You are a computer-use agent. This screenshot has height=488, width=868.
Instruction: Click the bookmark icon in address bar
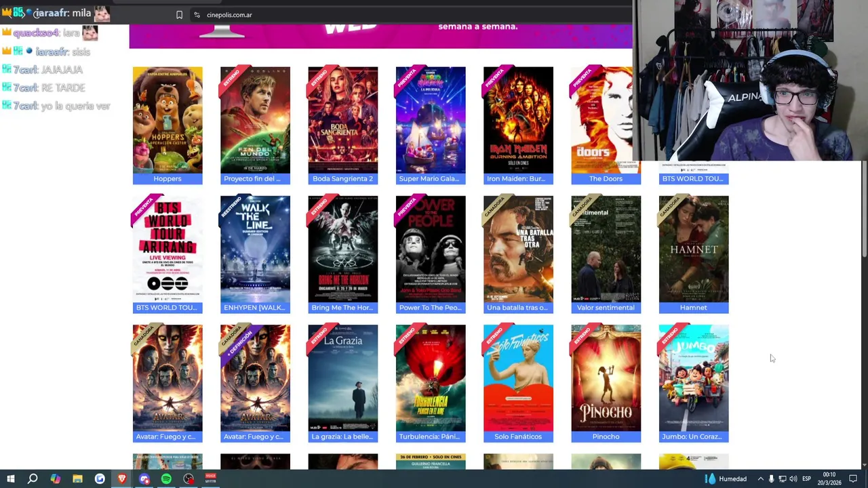click(179, 15)
